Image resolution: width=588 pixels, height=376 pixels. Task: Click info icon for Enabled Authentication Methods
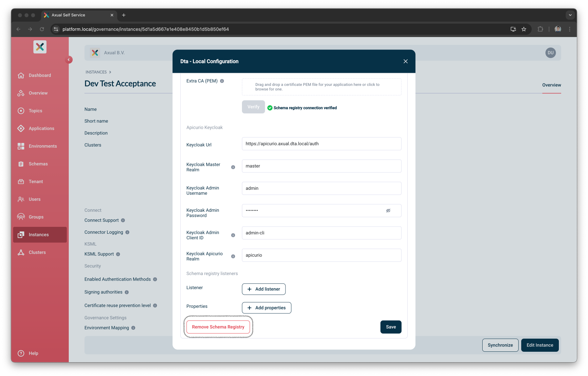click(155, 279)
